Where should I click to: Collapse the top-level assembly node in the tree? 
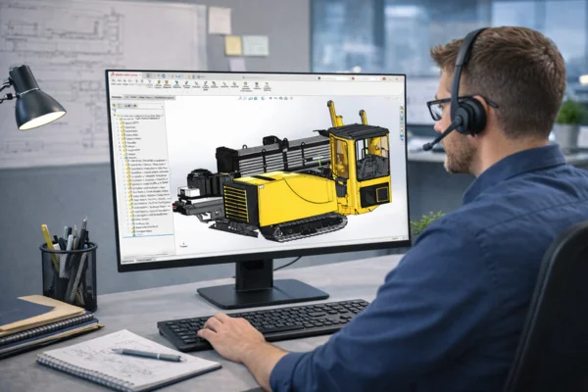pyautogui.click(x=116, y=114)
